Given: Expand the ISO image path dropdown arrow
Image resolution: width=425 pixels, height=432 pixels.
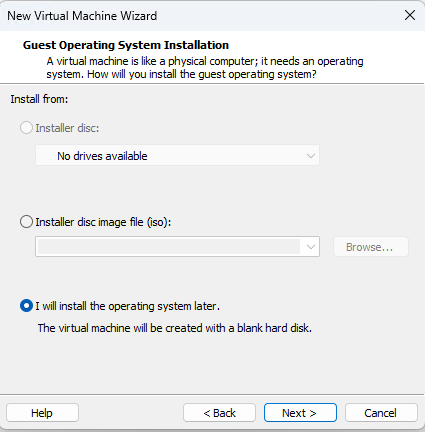Looking at the screenshot, I should point(311,247).
